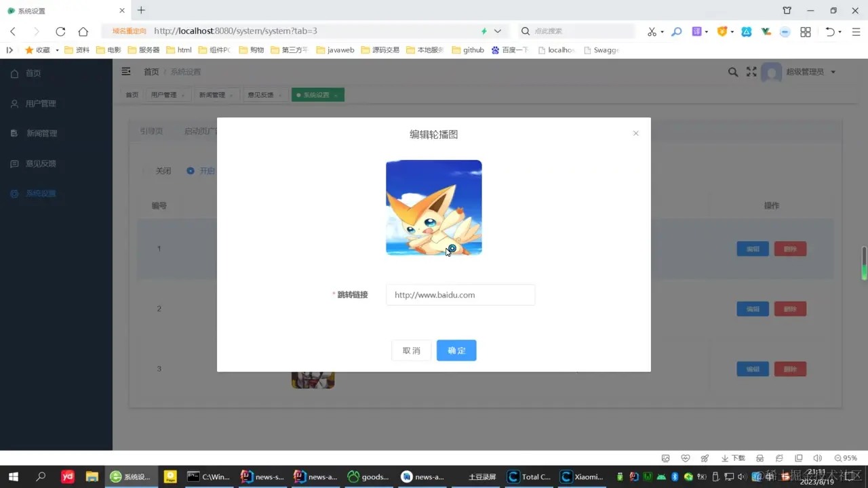Screen dimensions: 868x488
Task: Click the green Vue devtools extension icon
Action: pos(766,31)
